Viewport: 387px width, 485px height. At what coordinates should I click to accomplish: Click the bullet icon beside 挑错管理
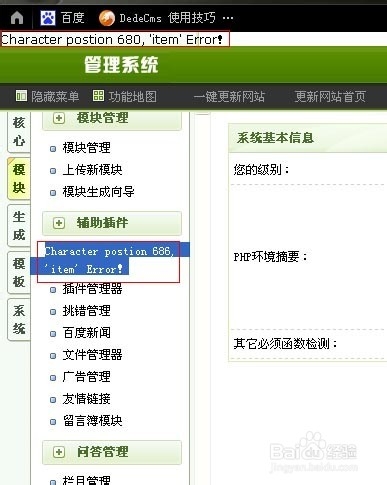pyautogui.click(x=53, y=312)
